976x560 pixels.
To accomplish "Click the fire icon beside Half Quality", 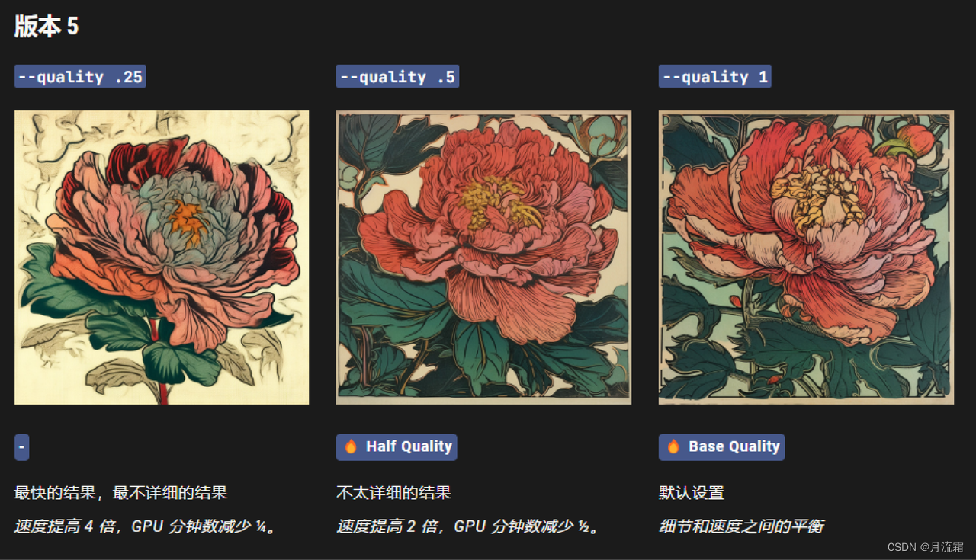I will 351,446.
